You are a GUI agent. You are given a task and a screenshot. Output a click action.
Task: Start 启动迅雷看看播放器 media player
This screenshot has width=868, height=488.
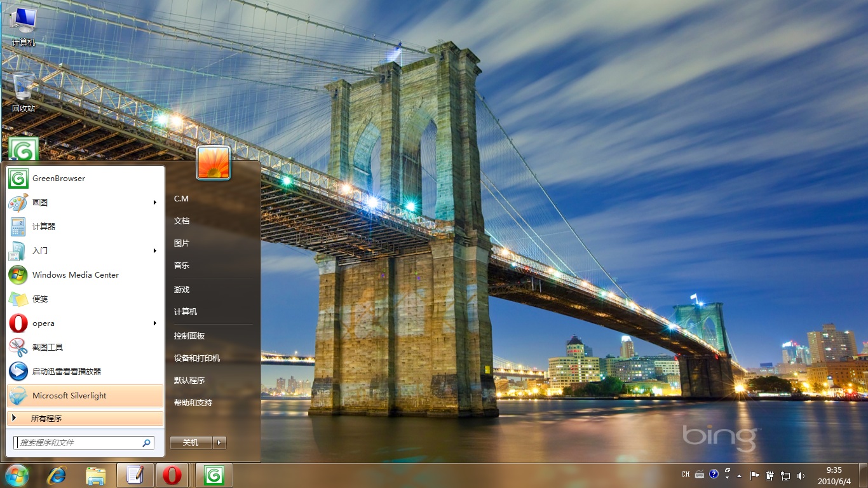coord(65,372)
